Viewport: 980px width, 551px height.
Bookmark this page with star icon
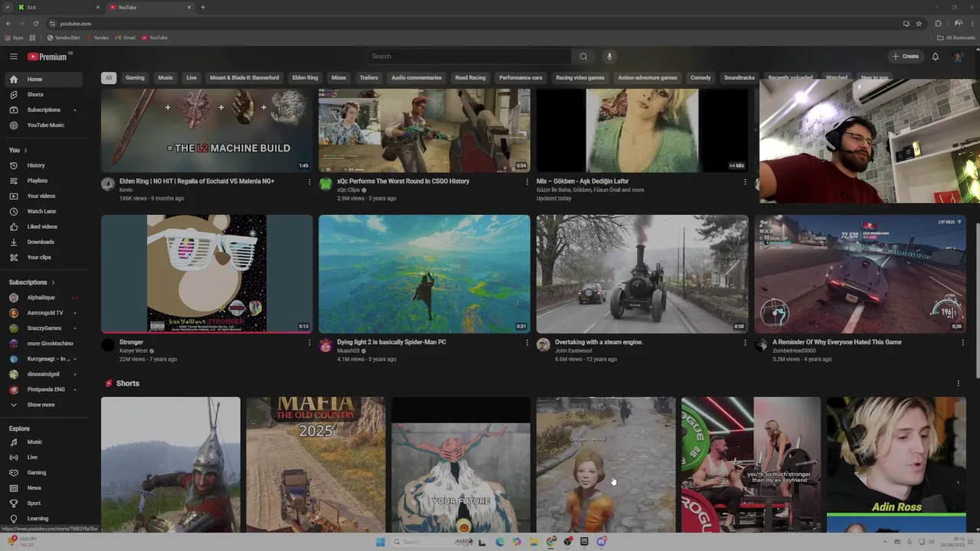tap(919, 24)
